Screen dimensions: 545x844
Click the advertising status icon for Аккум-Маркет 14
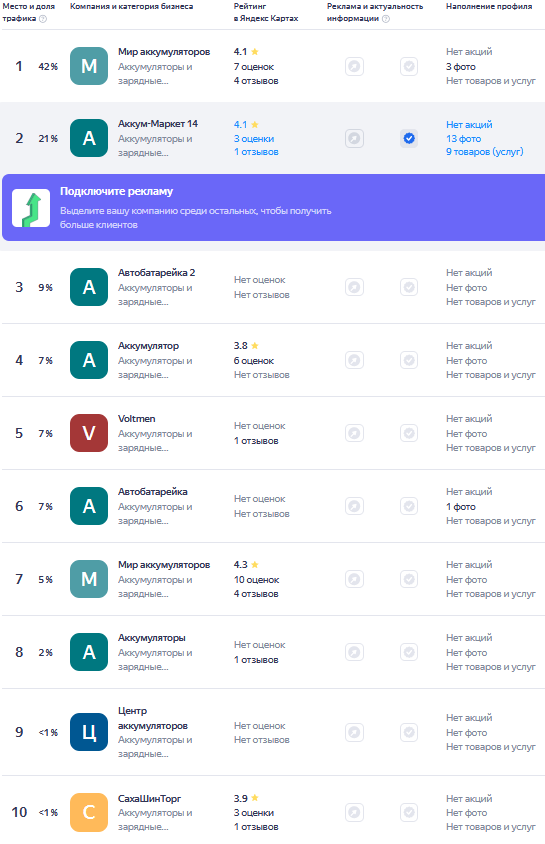(355, 138)
